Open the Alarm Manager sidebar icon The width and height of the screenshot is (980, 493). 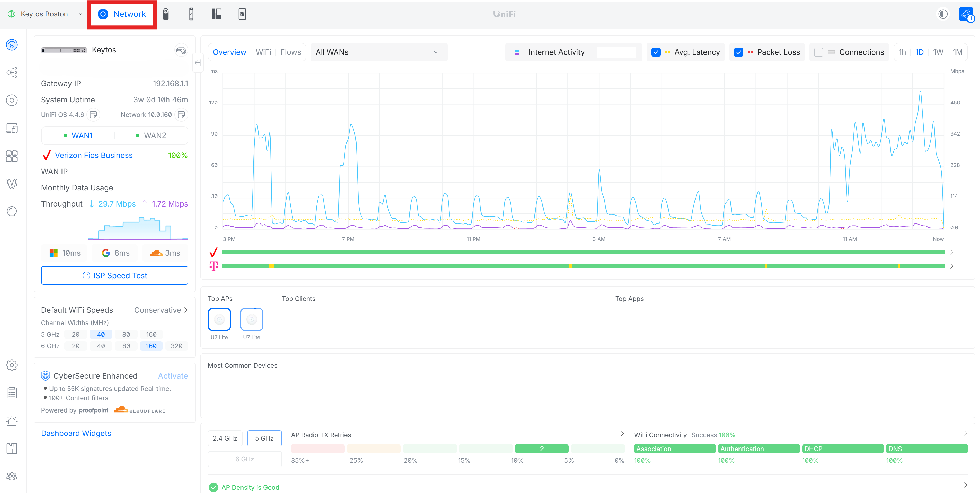[x=12, y=421]
